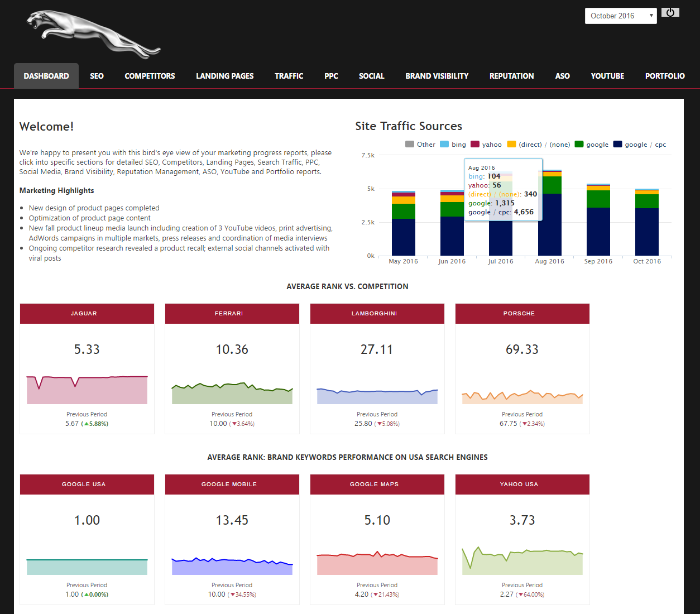Open the ASO tab
700x614 pixels.
[563, 76]
